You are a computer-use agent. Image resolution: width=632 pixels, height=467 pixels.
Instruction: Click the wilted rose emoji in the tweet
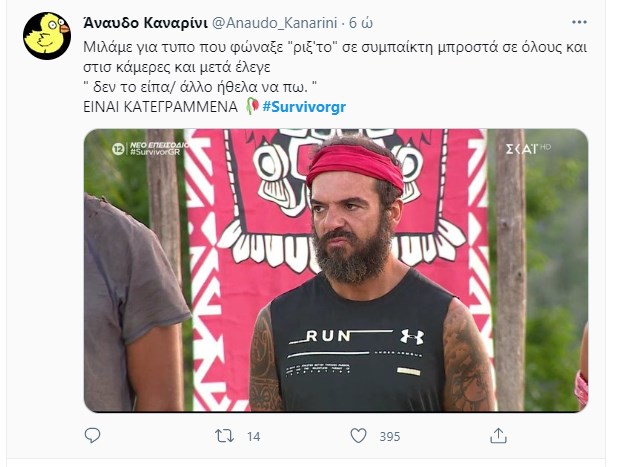point(252,106)
